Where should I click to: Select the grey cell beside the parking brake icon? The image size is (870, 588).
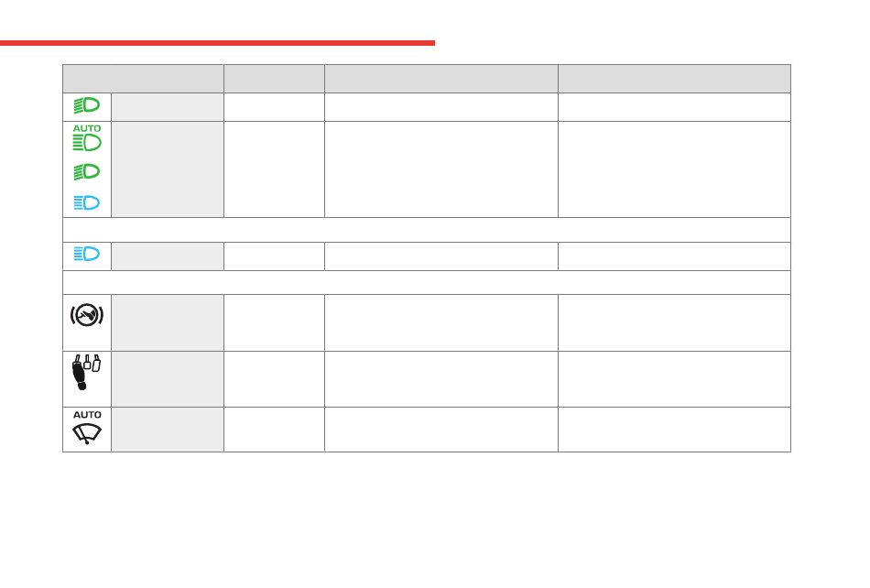(168, 322)
